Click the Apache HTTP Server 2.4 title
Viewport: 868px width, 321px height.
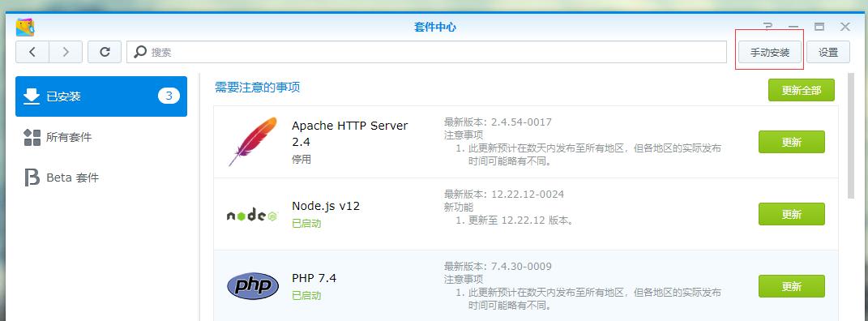pos(350,134)
